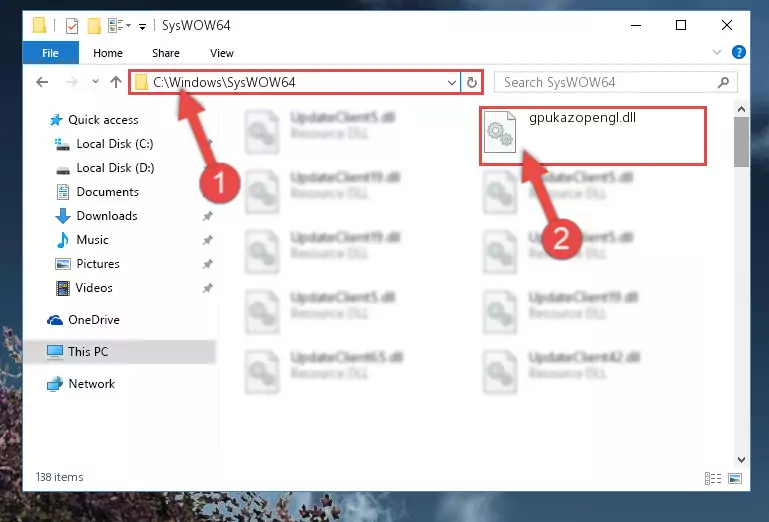The width and height of the screenshot is (769, 522).
Task: Click the address bar path C:\Windows\SysWOW64
Action: (x=224, y=82)
